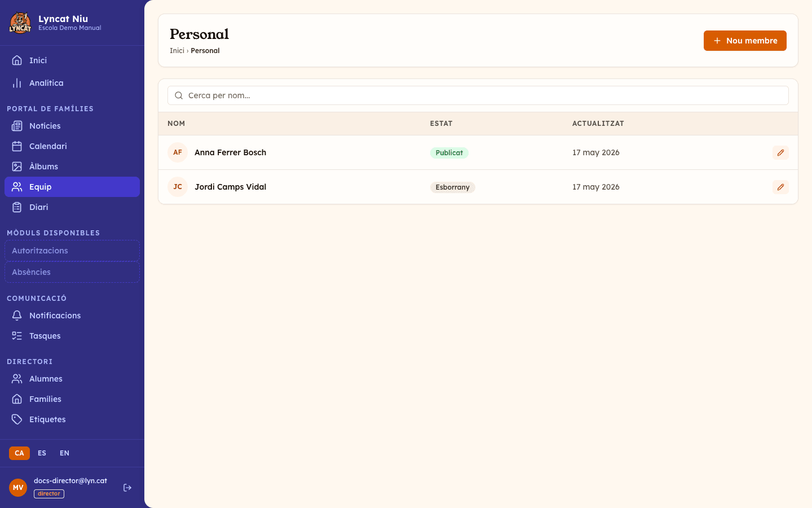Viewport: 812px width, 508px height.
Task: Click the Etiquetes tag icon
Action: pos(17,419)
